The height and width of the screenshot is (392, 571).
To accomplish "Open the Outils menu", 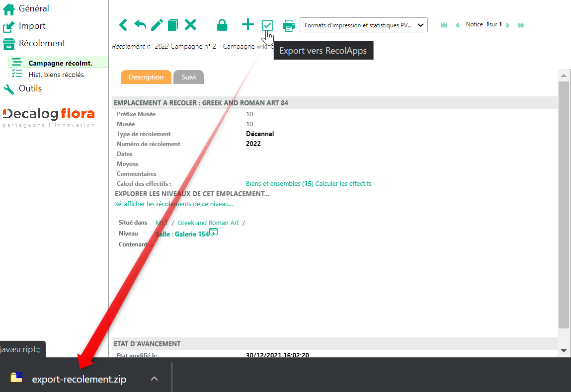I will tap(30, 88).
